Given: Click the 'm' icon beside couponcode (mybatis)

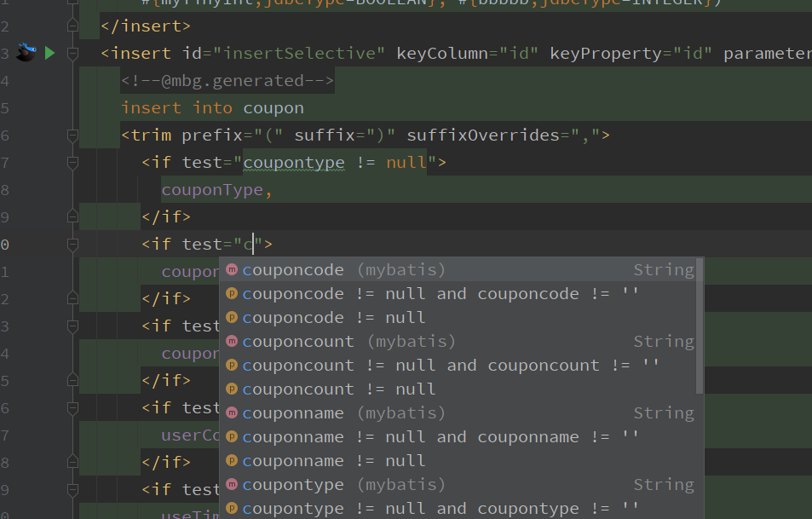Looking at the screenshot, I should [231, 270].
